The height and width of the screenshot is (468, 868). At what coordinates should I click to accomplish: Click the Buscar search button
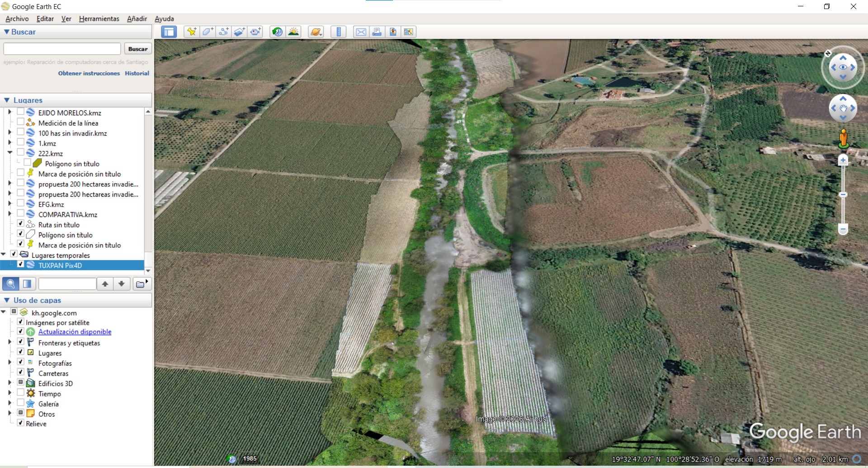tap(138, 49)
